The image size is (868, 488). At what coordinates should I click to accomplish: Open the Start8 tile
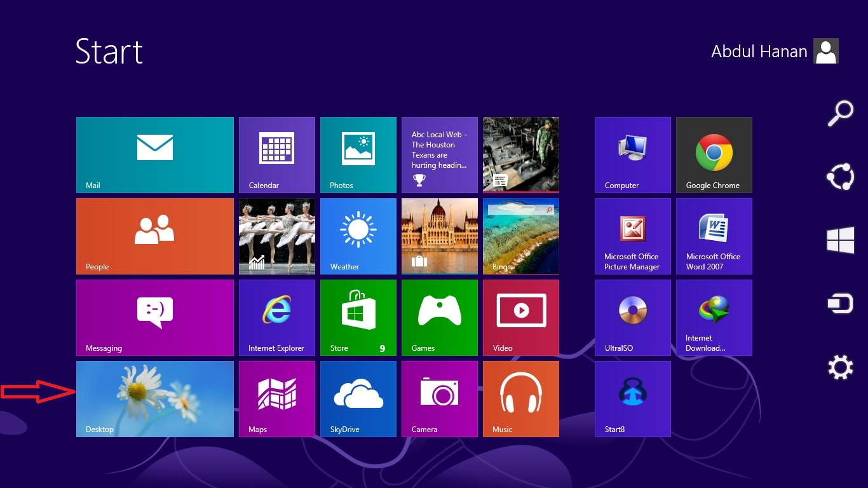click(633, 399)
